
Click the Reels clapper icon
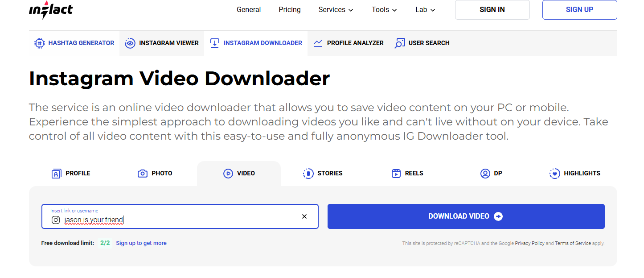396,174
